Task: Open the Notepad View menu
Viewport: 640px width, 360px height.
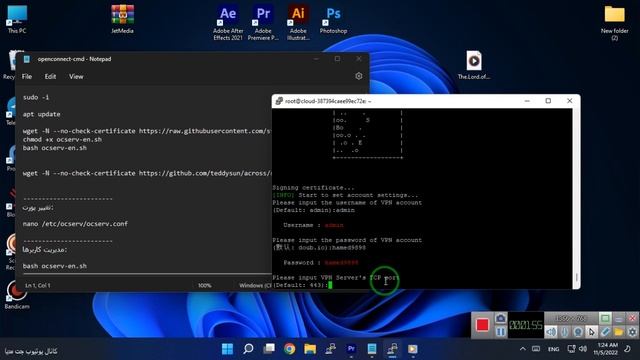Action: coord(76,76)
